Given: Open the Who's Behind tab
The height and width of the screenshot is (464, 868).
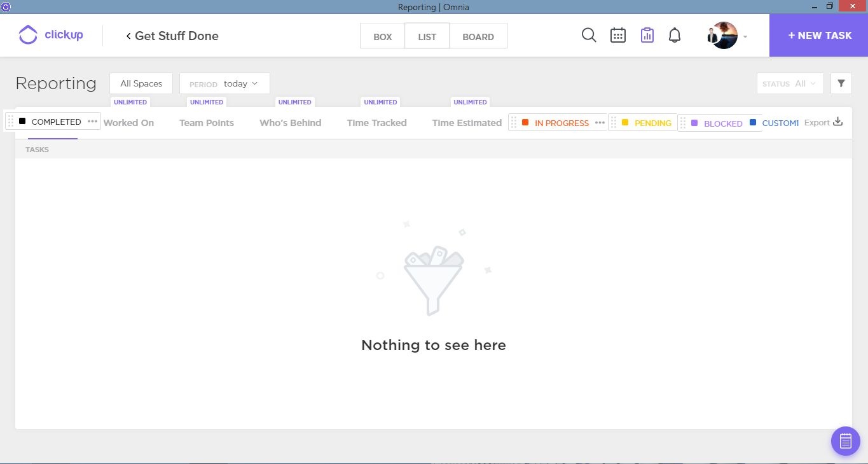Looking at the screenshot, I should 290,123.
